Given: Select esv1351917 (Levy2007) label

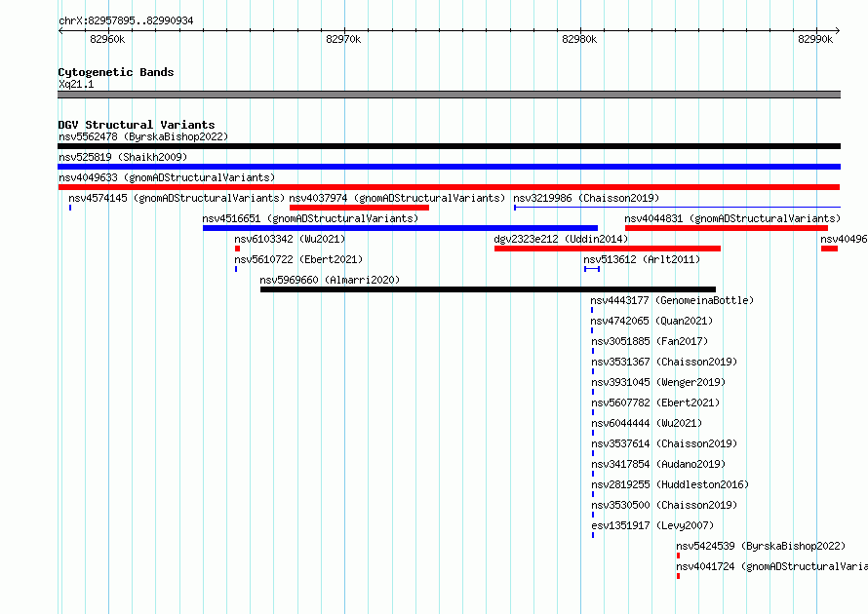Looking at the screenshot, I should 652,525.
